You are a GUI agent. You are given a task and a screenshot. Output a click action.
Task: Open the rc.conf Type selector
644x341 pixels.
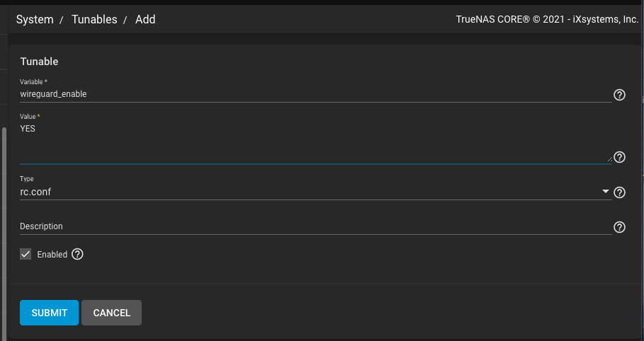[x=312, y=192]
